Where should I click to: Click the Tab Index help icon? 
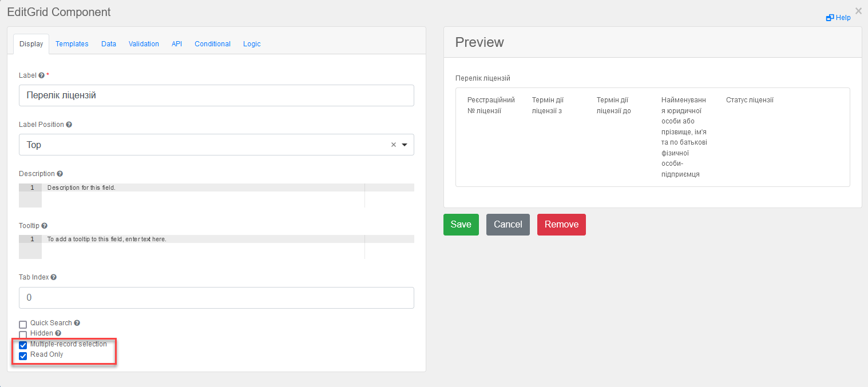point(54,277)
